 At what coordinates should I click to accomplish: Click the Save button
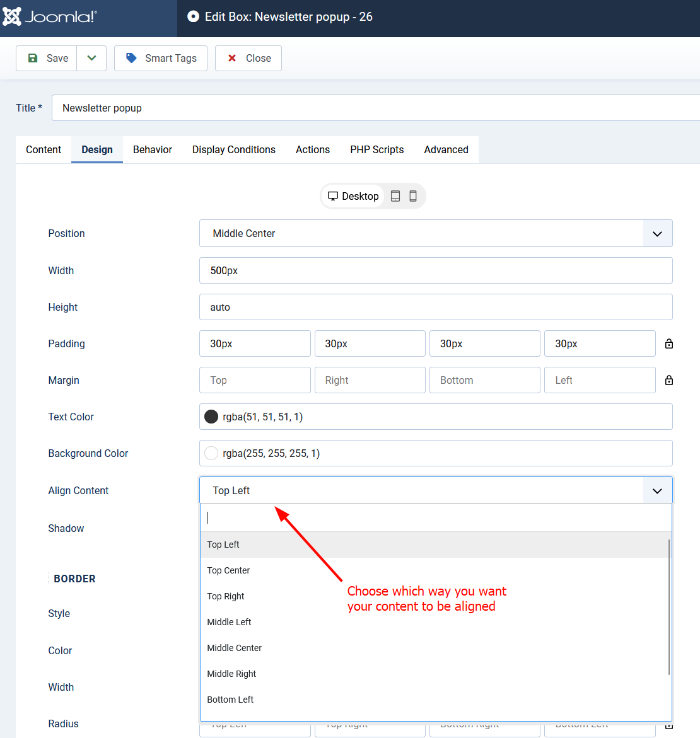46,59
